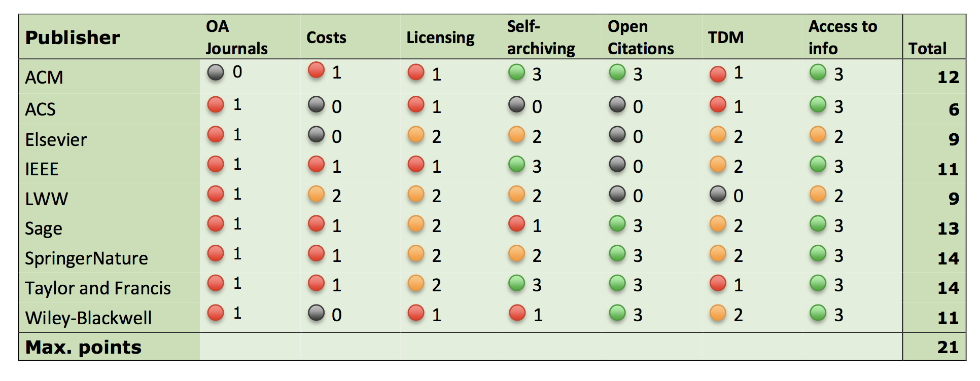Click the Total column header
This screenshot has width=980, height=381.
click(927, 49)
